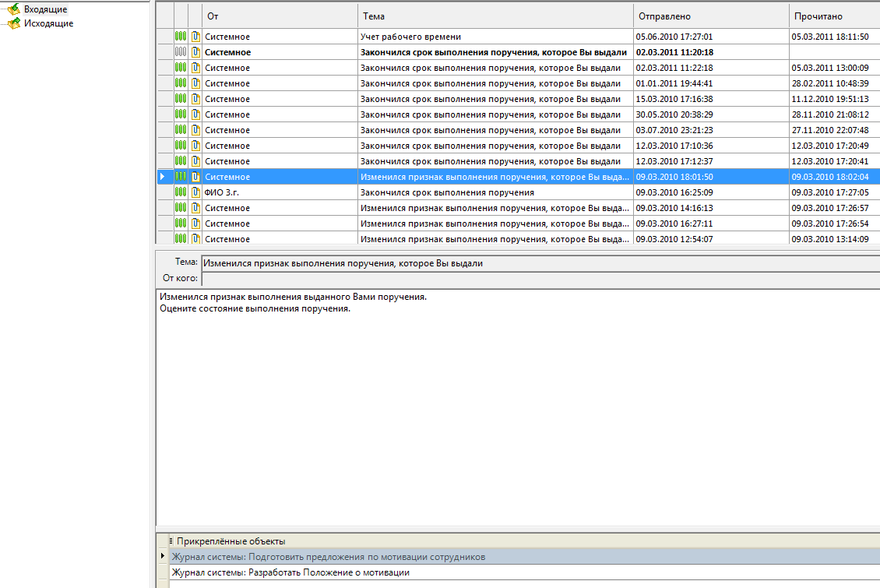The image size is (880, 588).
Task: Select the Исходящие tree item
Action: coord(48,23)
